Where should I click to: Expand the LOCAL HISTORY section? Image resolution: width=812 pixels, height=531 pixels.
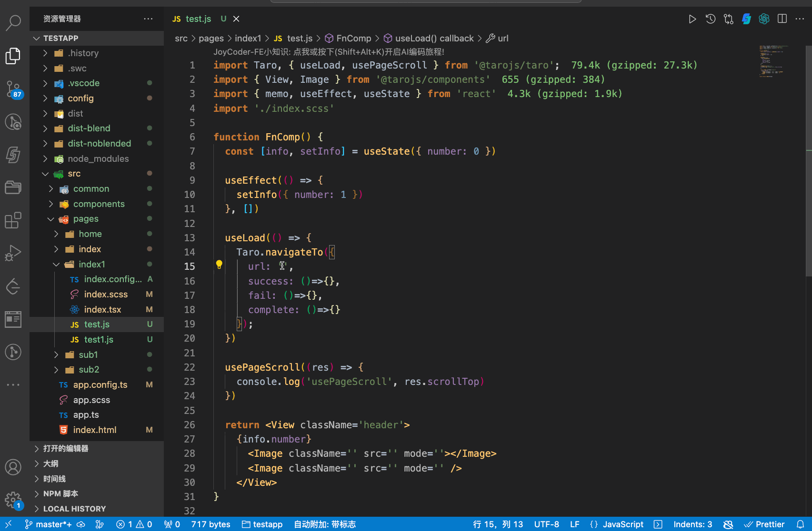[x=97, y=509]
